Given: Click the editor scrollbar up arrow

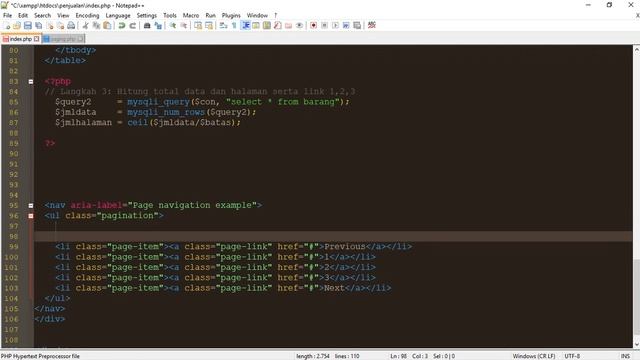Looking at the screenshot, I should pyautogui.click(x=636, y=49).
